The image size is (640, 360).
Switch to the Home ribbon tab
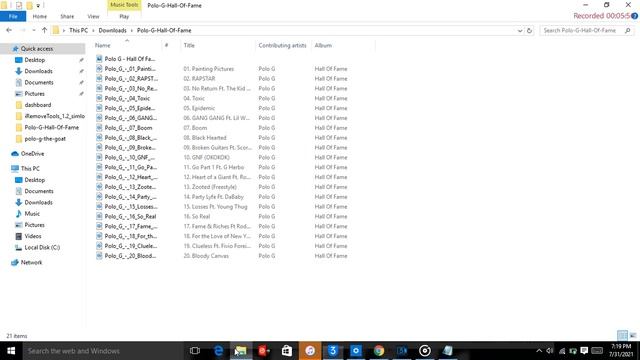coord(40,16)
